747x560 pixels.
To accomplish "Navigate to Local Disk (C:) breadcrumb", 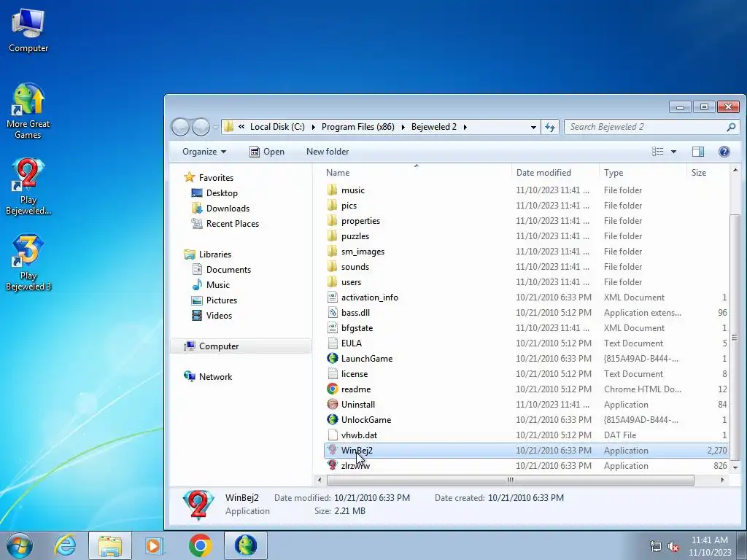I will click(x=277, y=127).
